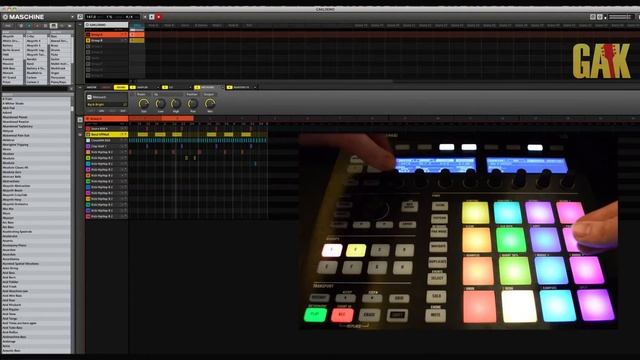This screenshot has width=640, height=360.
Task: Select the orange Group 1 in the arranger
Action: [x=106, y=35]
